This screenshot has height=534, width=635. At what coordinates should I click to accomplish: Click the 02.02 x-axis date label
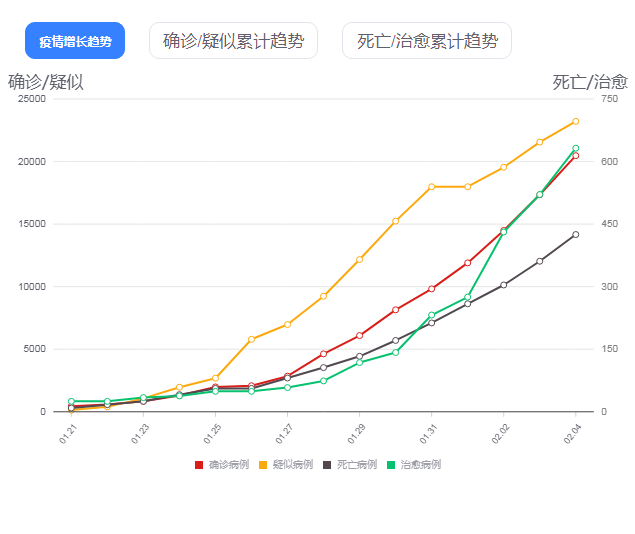point(500,434)
